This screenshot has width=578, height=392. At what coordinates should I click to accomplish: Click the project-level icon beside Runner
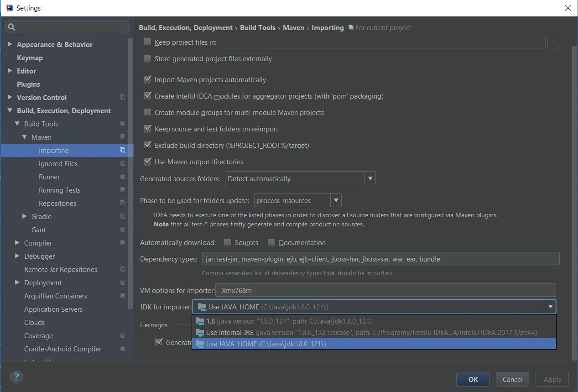(x=122, y=177)
